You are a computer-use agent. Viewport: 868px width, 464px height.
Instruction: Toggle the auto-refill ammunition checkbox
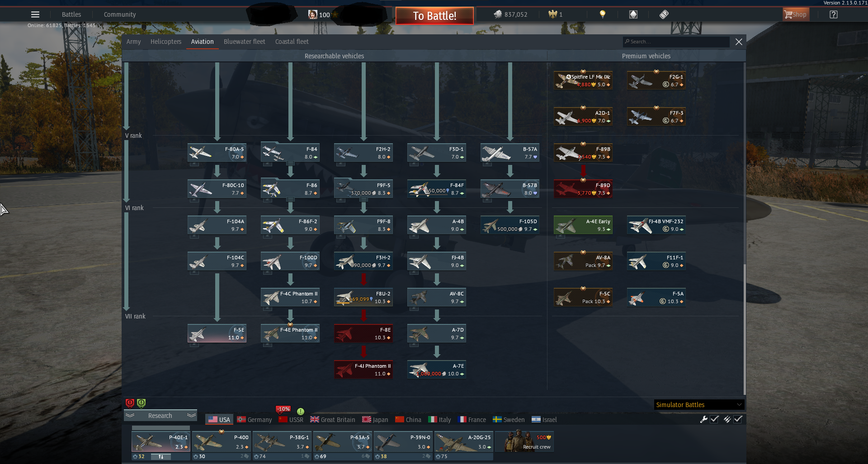click(x=738, y=419)
